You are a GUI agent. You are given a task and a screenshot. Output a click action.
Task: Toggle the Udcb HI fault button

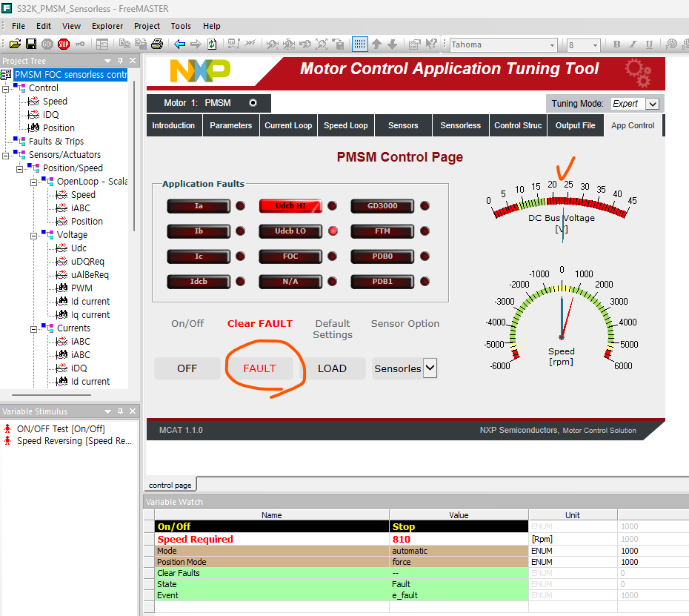click(290, 206)
